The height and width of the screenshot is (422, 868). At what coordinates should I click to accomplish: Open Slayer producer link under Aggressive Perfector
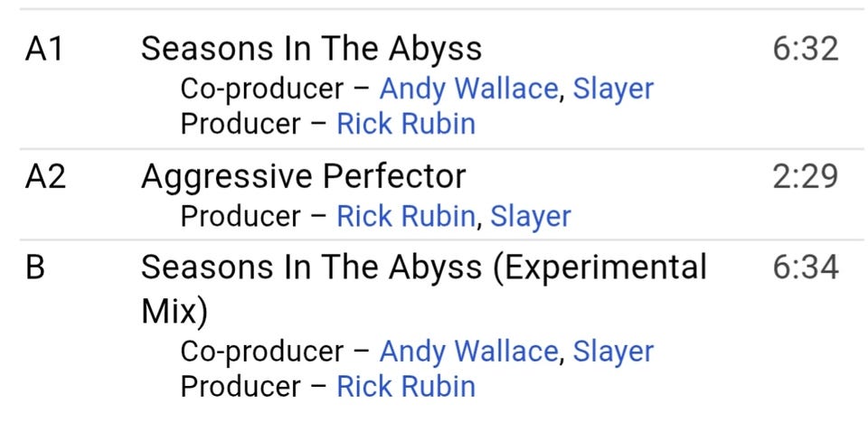point(531,218)
